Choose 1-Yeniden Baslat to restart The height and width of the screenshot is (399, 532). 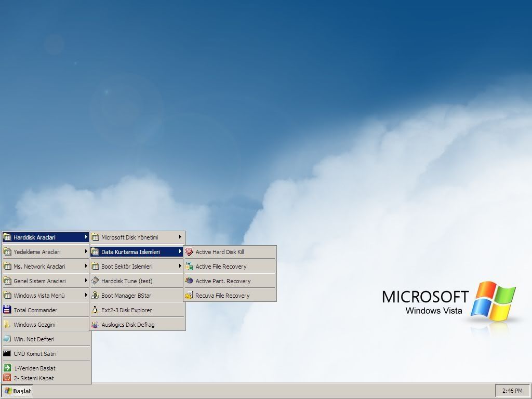pyautogui.click(x=46, y=368)
